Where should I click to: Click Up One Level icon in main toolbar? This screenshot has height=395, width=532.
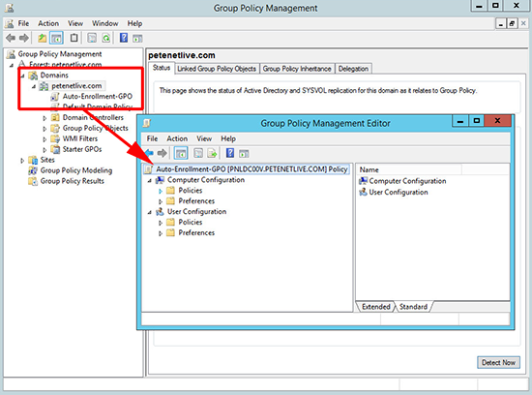[x=42, y=38]
